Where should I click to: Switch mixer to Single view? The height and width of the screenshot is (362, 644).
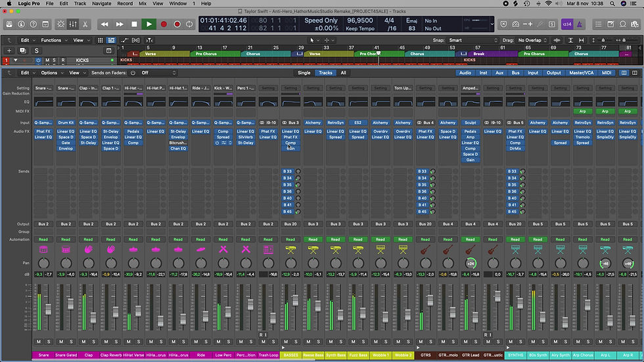[304, 73]
